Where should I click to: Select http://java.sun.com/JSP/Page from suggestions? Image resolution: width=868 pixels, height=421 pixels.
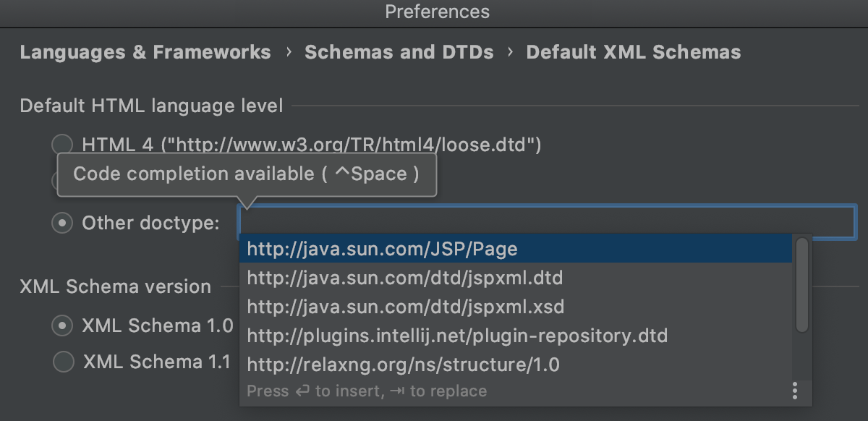tap(382, 248)
